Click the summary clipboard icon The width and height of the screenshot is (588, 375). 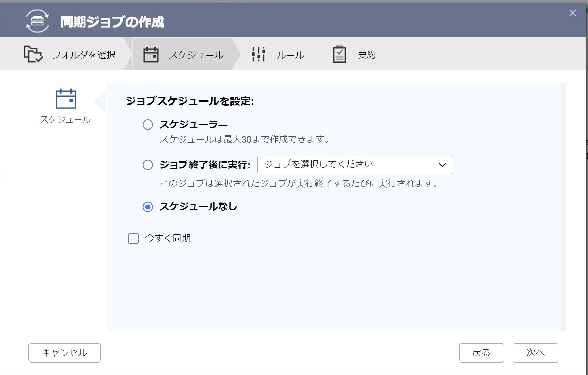pyautogui.click(x=339, y=55)
